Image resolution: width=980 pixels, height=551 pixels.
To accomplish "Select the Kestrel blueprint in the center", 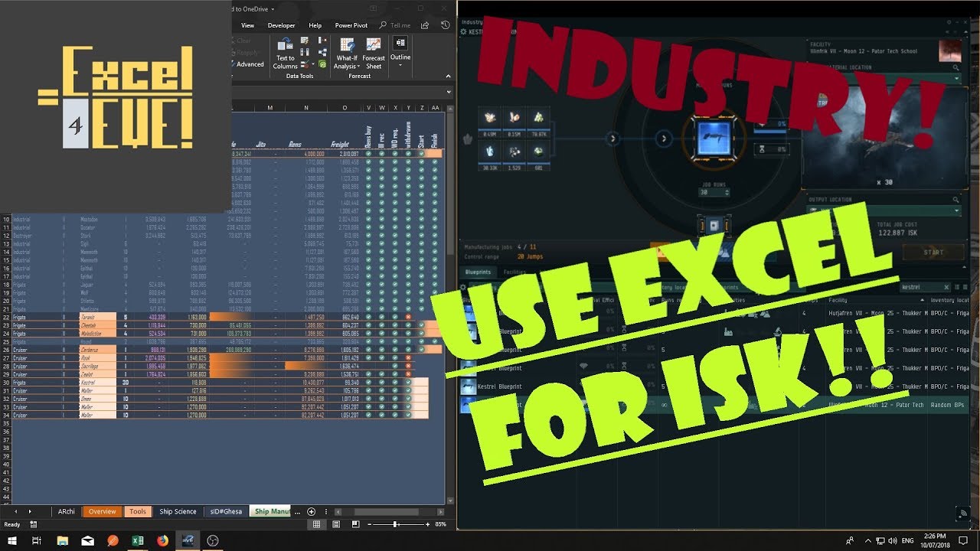I will pos(714,139).
